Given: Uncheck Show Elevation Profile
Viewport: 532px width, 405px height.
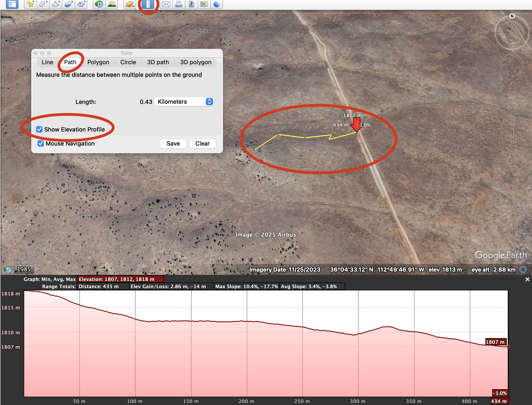Looking at the screenshot, I should coord(39,130).
